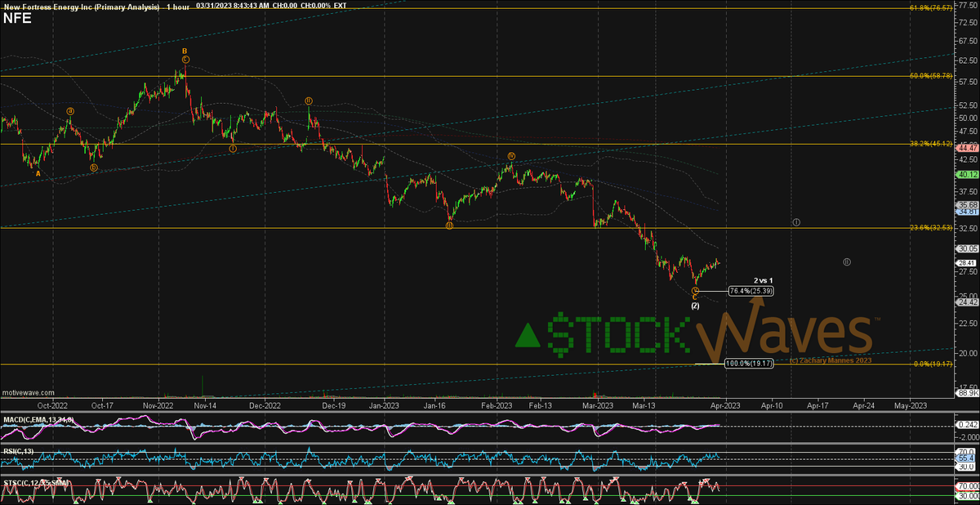The height and width of the screenshot is (505, 980).
Task: Click the May-2023 date axis label
Action: coord(911,404)
